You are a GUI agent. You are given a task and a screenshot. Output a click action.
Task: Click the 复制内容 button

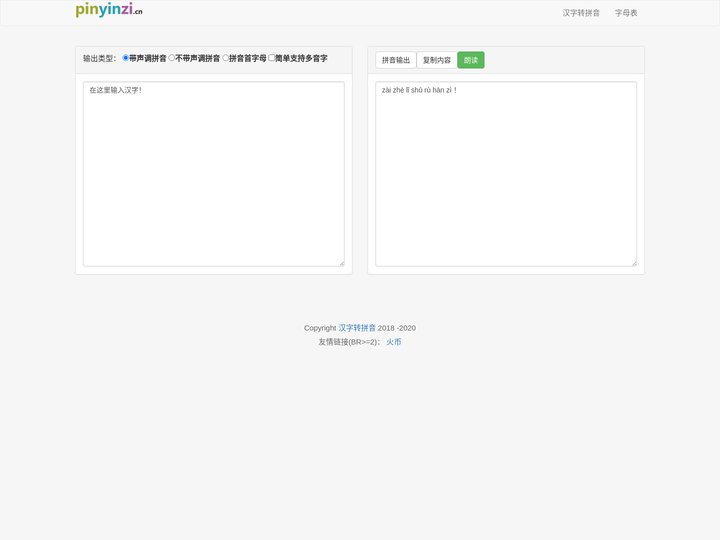point(437,60)
